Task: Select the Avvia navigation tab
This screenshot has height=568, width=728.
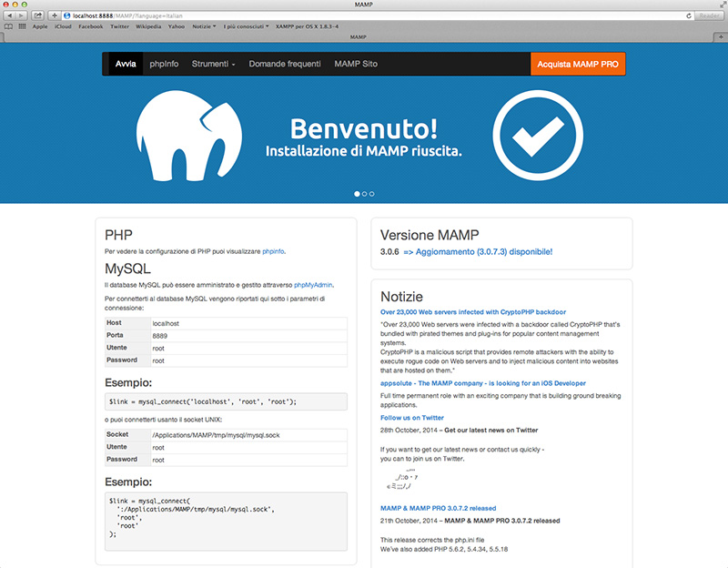Action: pos(126,64)
